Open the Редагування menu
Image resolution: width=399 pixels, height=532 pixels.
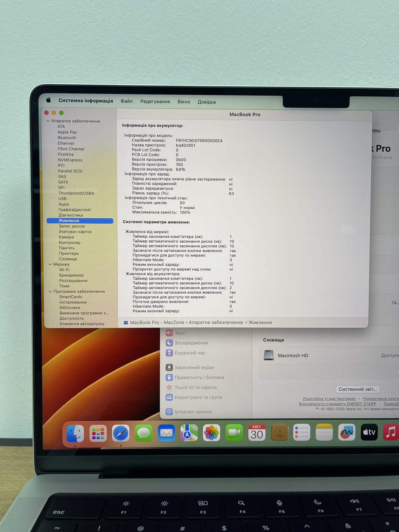coord(155,101)
